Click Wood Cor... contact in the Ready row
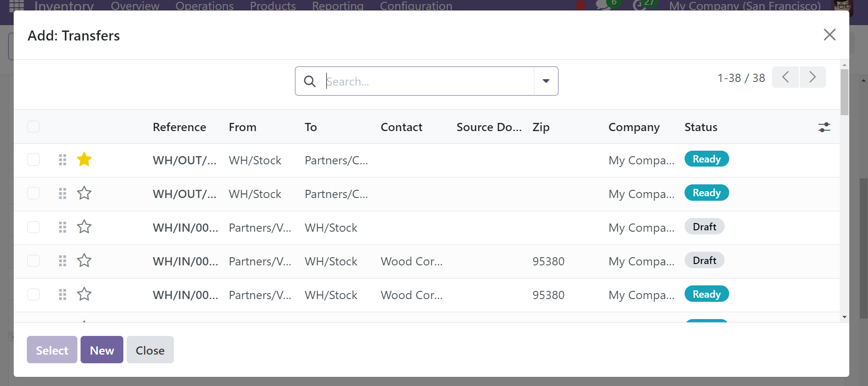 point(411,295)
